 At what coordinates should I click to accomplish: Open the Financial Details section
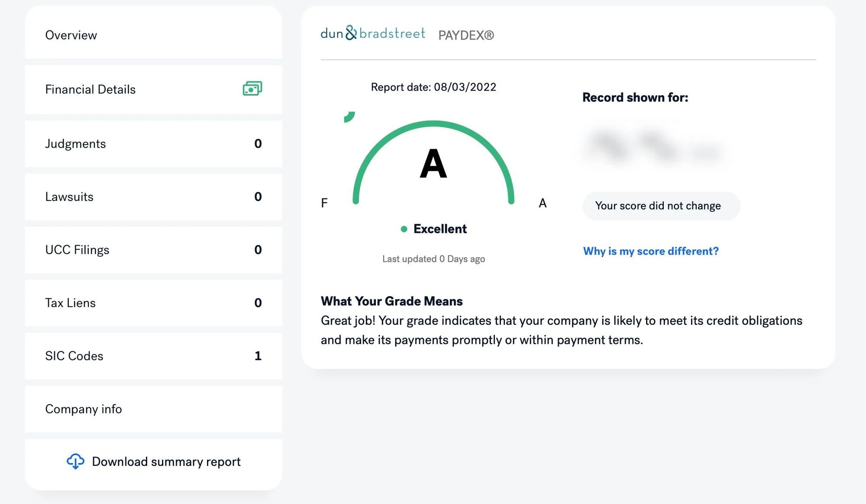[x=90, y=89]
